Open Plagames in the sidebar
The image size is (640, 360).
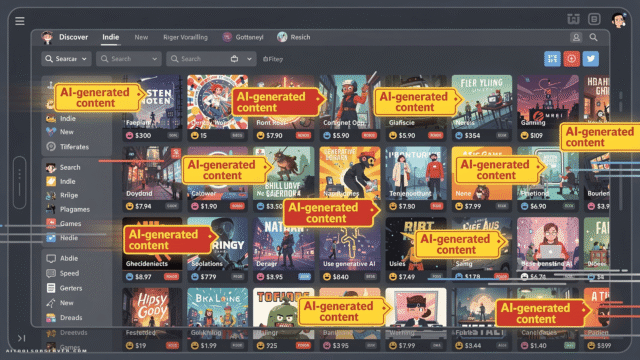[68, 209]
